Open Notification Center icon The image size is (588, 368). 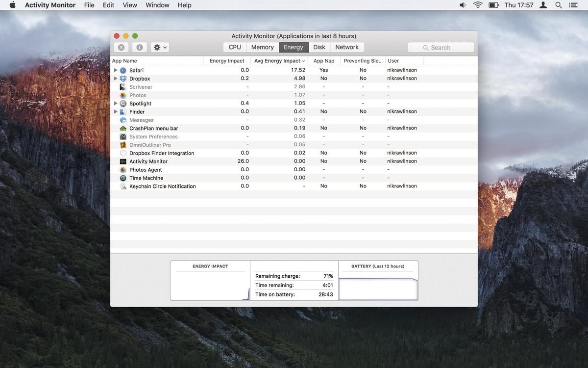click(x=573, y=5)
